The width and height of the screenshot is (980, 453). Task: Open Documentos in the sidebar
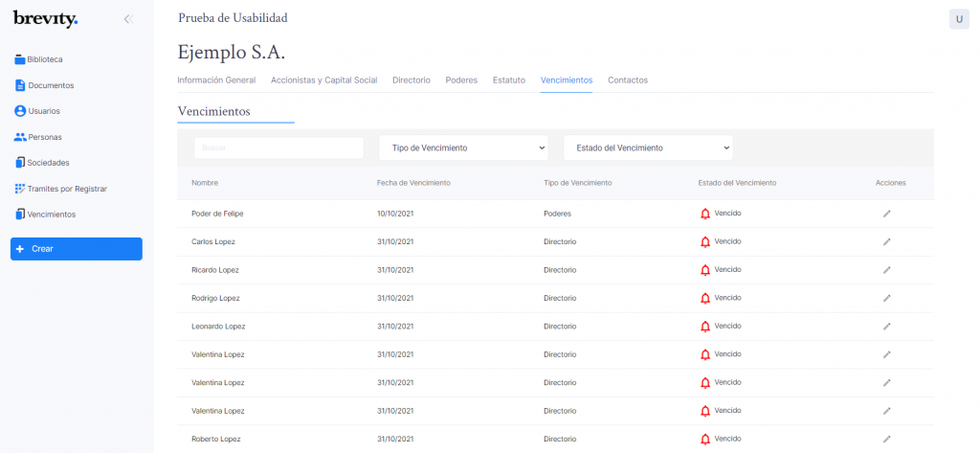(44, 85)
